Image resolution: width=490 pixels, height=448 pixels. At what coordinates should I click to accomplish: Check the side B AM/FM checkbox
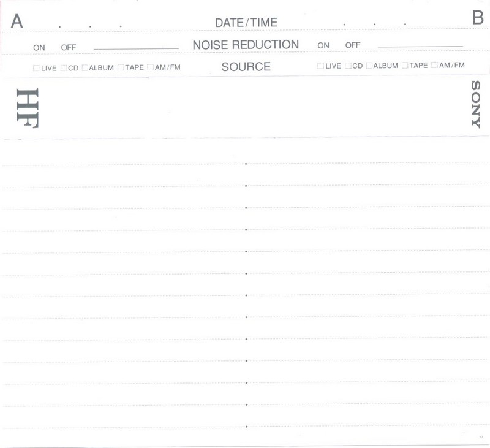click(x=434, y=66)
